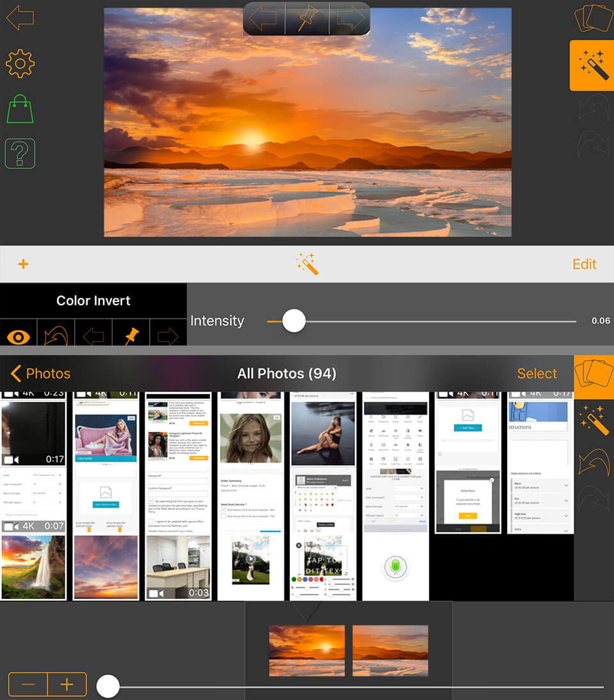The width and height of the screenshot is (614, 700).
Task: Pin the current frame using the pin icon
Action: pyautogui.click(x=306, y=19)
